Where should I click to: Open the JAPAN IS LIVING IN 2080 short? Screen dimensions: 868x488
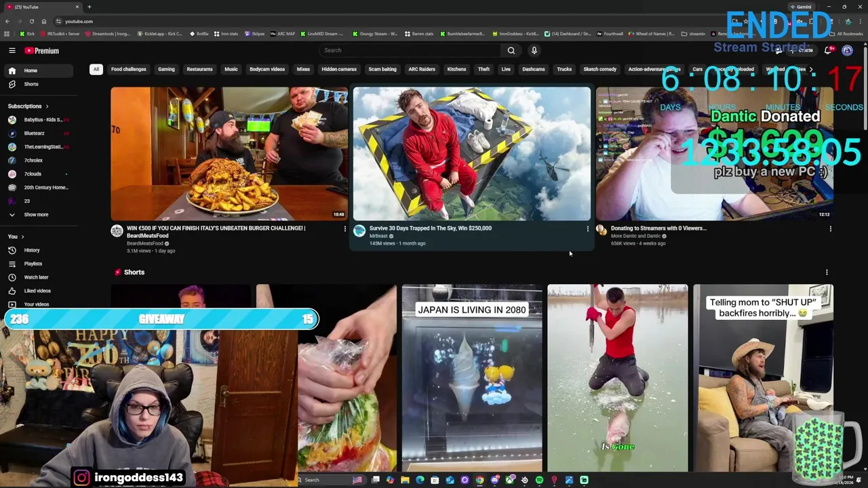click(x=472, y=378)
